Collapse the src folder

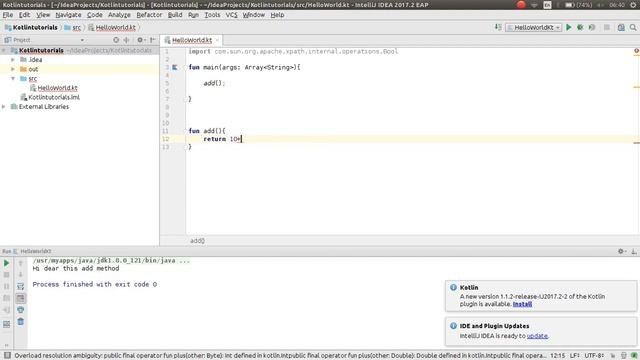pyautogui.click(x=13, y=78)
